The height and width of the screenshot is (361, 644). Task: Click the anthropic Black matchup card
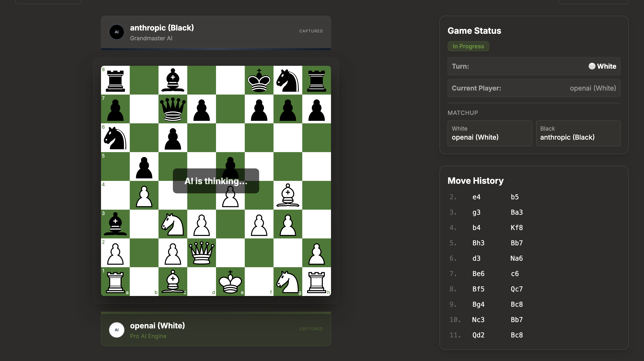578,133
